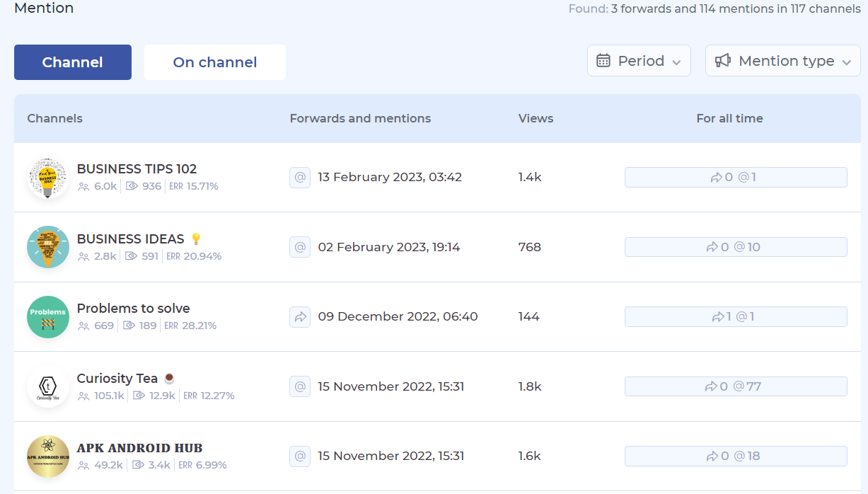Click the eye views icon next to 936

[x=131, y=186]
